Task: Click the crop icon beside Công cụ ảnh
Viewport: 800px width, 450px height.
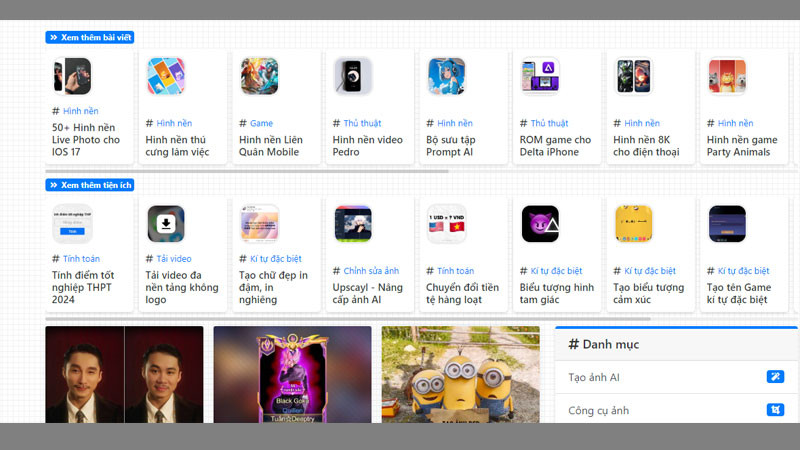Action: tap(775, 410)
